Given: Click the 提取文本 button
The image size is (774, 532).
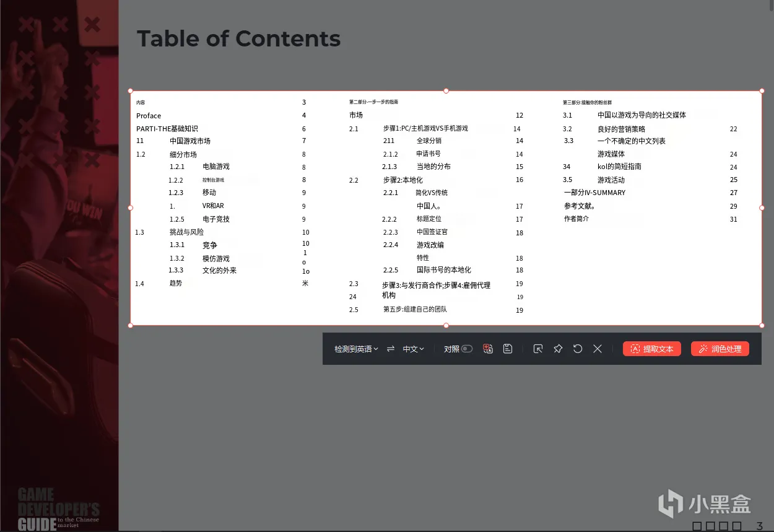Looking at the screenshot, I should [x=652, y=349].
